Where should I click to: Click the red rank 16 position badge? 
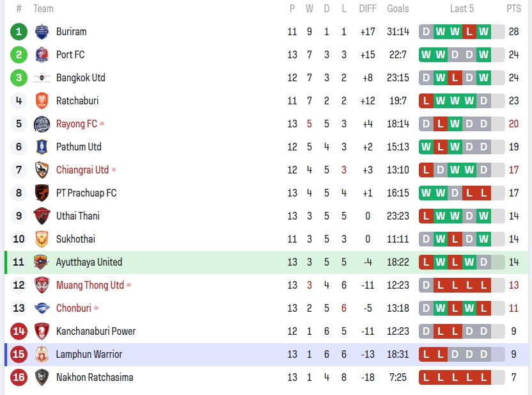(x=19, y=377)
